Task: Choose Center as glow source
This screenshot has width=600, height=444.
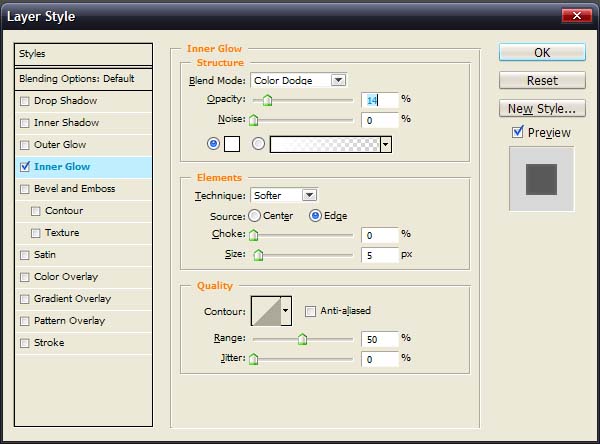Action: point(254,216)
